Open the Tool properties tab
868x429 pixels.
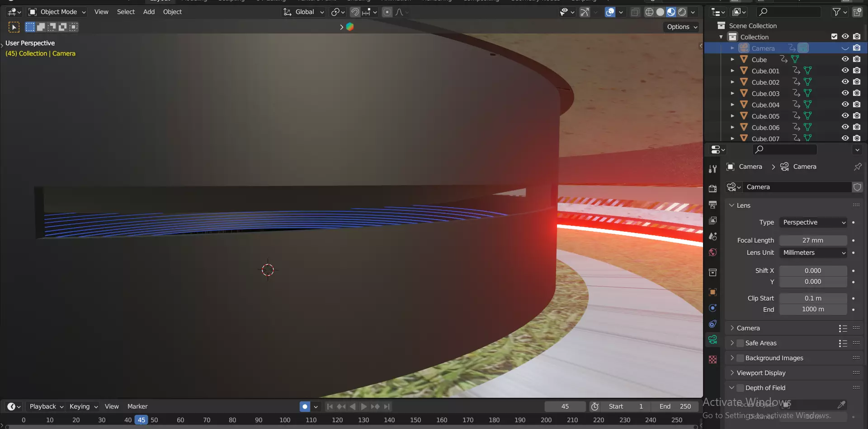click(713, 169)
